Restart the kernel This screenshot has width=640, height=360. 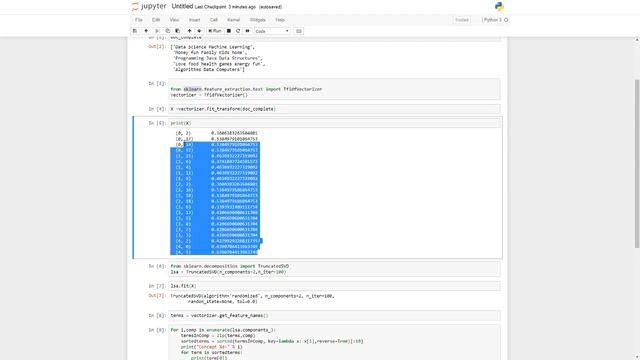pyautogui.click(x=238, y=31)
